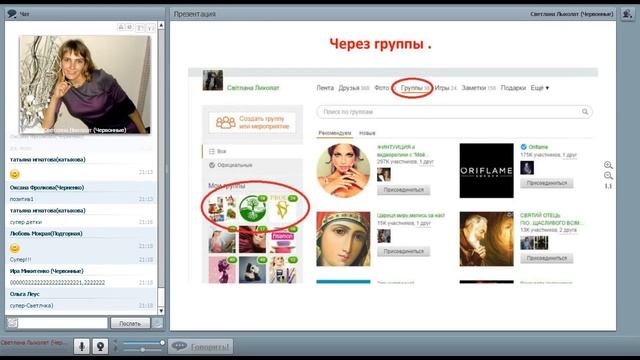Viewport: 640px width, 360px height.
Task: Expand the 'Ещё' dropdown in the slide
Action: (540, 88)
